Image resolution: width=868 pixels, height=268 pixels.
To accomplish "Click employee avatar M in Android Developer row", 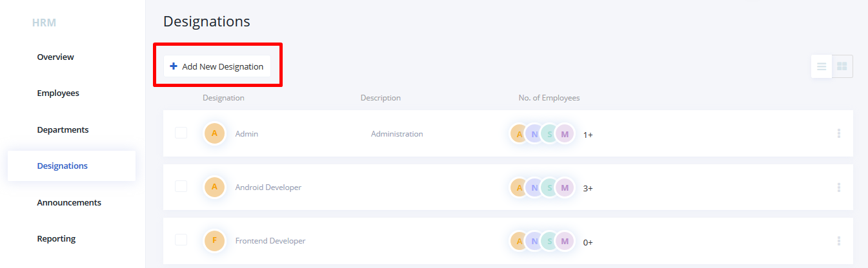I will [x=565, y=187].
